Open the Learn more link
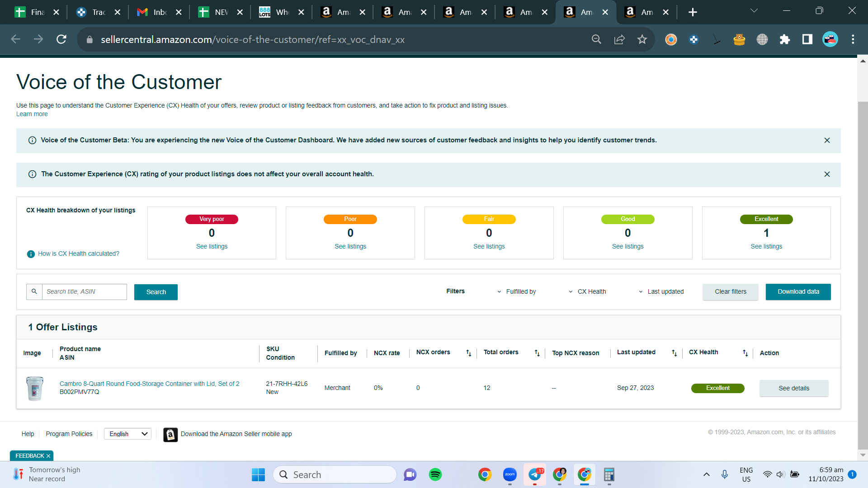Screen dimensions: 868x488 (32, 114)
